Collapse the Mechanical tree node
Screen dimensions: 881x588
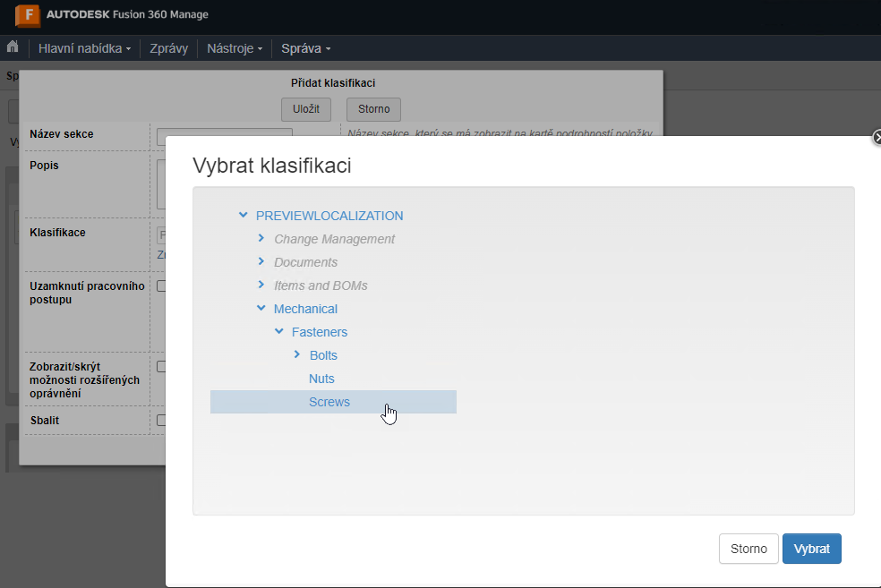tap(261, 308)
